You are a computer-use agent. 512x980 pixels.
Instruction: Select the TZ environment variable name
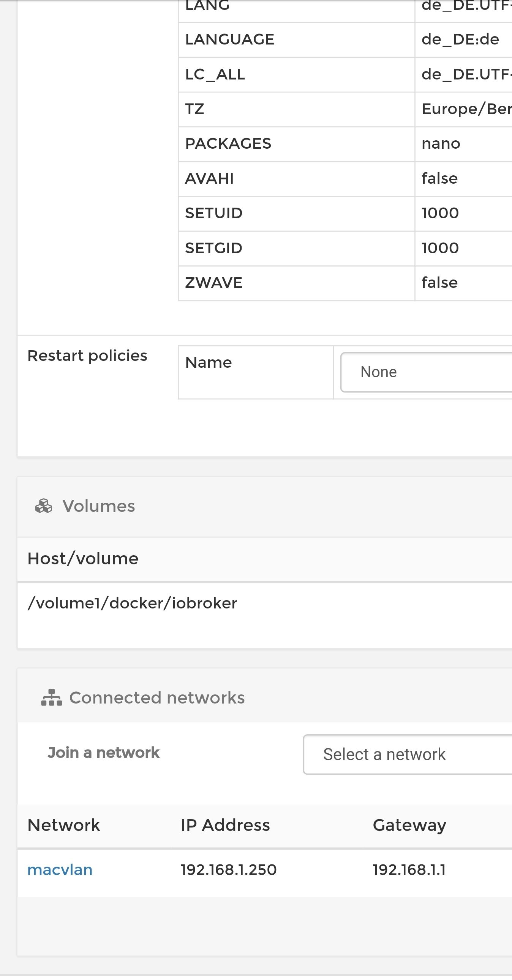coord(194,109)
